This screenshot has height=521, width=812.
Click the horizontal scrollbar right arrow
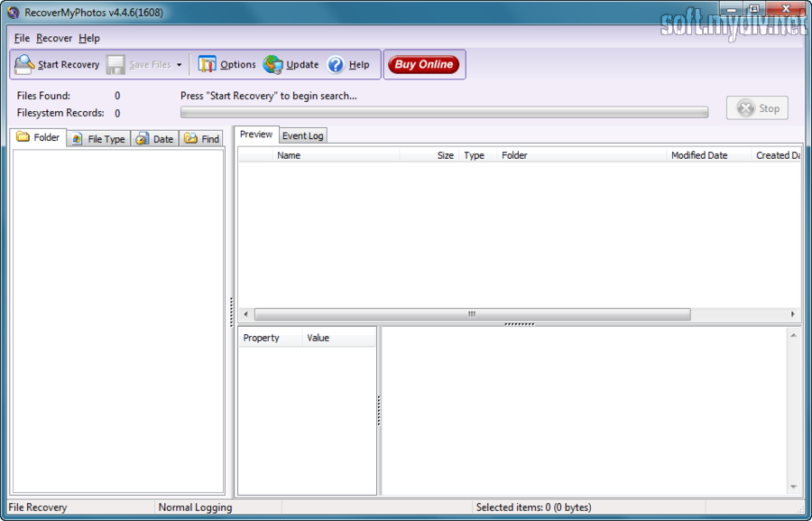(x=793, y=314)
